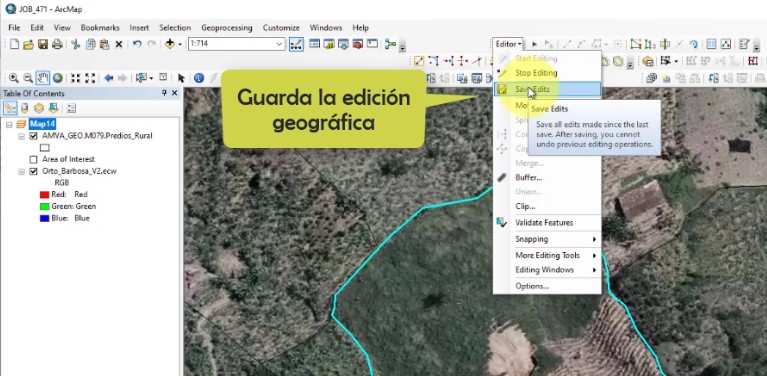Toggle the Orto_Barbosa_V2.ecw layer visibility
The width and height of the screenshot is (767, 376).
tap(33, 172)
